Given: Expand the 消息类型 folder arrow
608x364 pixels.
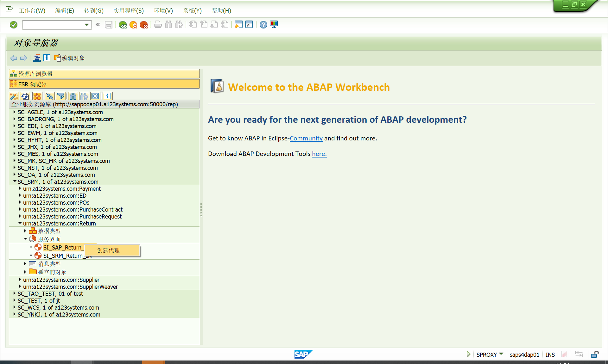Looking at the screenshot, I should pyautogui.click(x=25, y=264).
